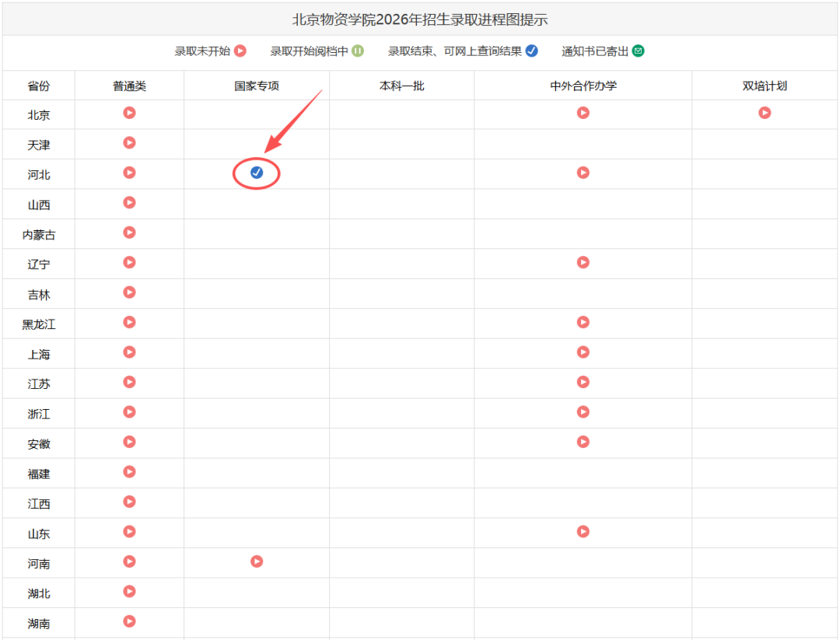
Task: Click the 普通类 status icon for 上海
Action: [129, 351]
